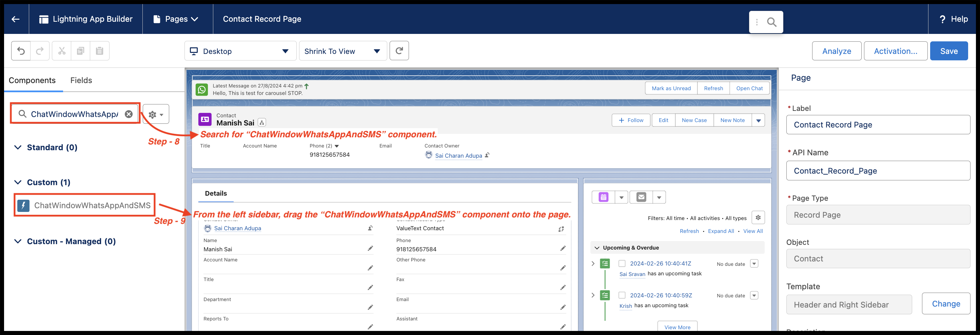Click the WhatsApp message icon
The image size is (980, 335).
202,90
